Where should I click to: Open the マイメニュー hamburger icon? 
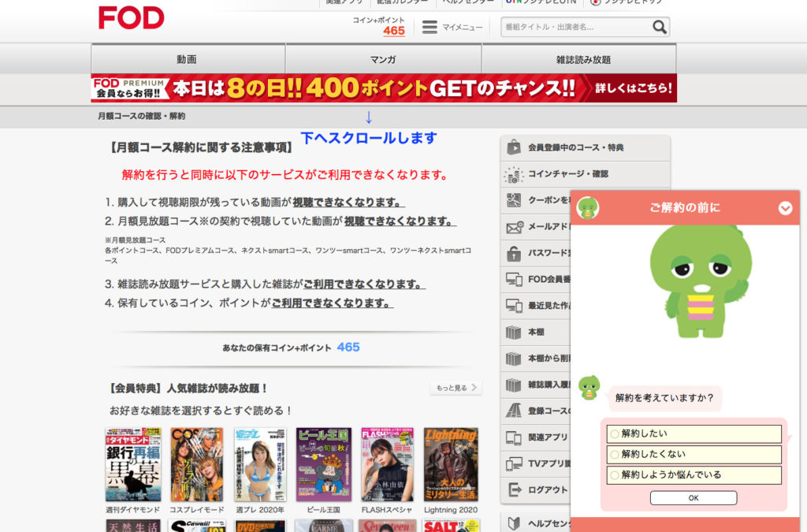430,27
